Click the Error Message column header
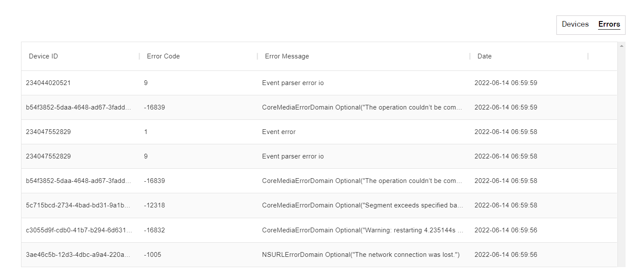 coord(287,56)
